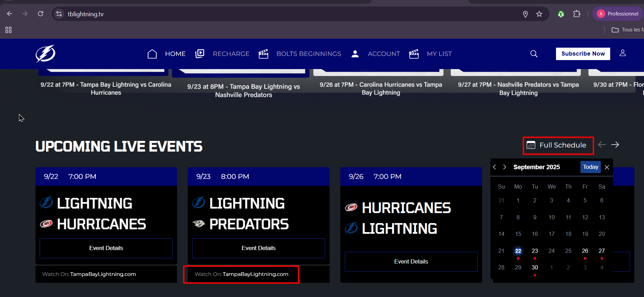Click the 9/22 7:00 PM event header
Viewport: 644px width, 297px height.
point(106,176)
